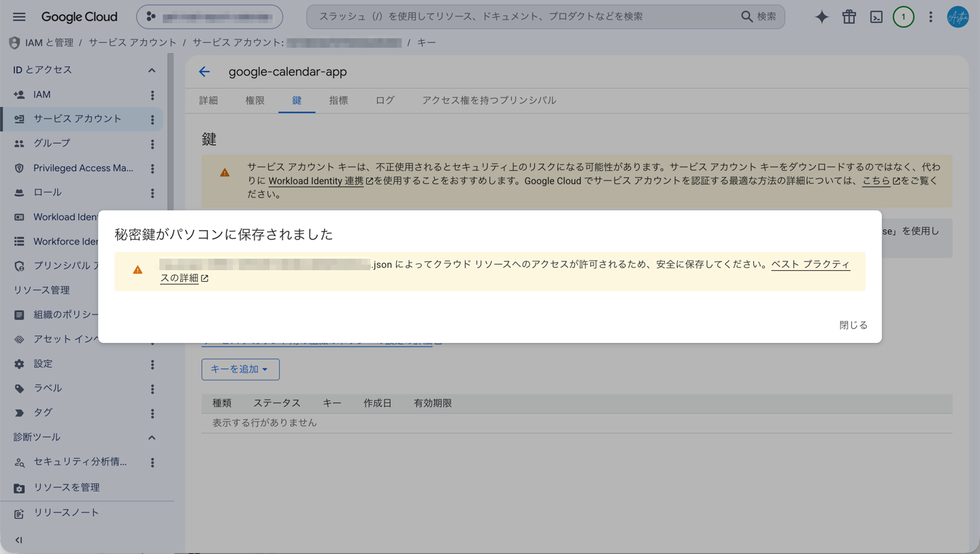Select サービス アカウント in the sidebar
Image resolution: width=980 pixels, height=554 pixels.
pyautogui.click(x=78, y=119)
